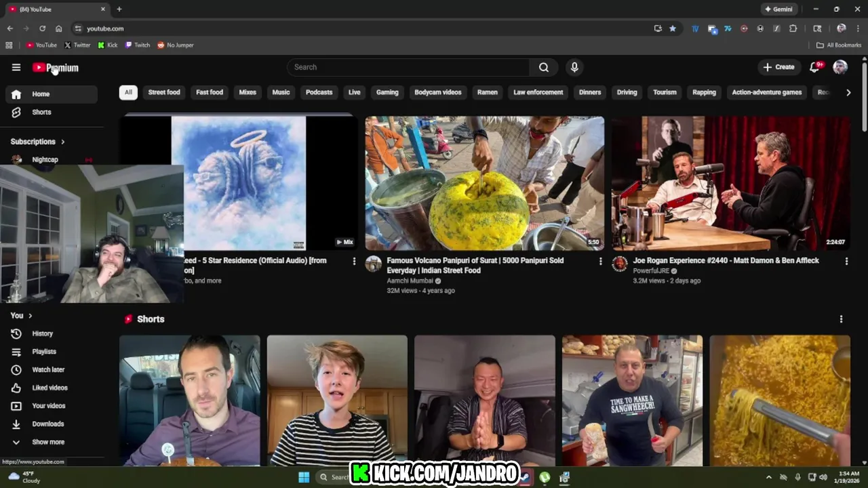868x488 pixels.
Task: Bookmark this page with star icon
Action: [x=673, y=28]
